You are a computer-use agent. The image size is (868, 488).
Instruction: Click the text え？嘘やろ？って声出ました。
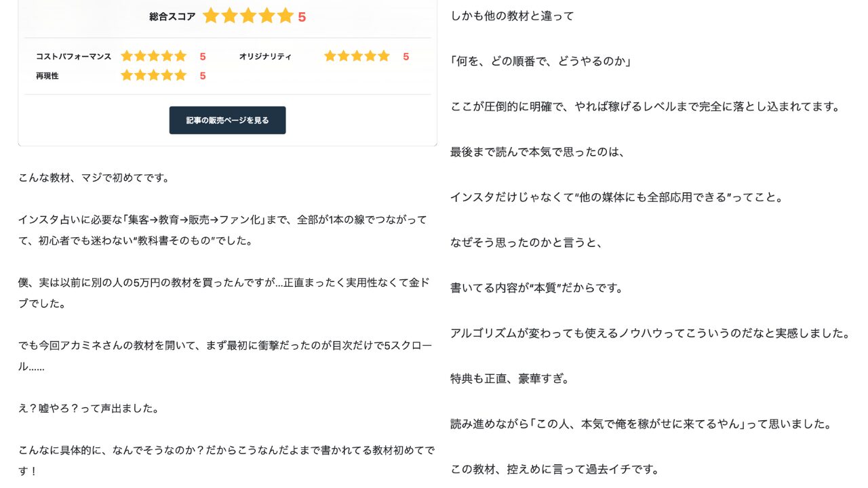tap(88, 408)
